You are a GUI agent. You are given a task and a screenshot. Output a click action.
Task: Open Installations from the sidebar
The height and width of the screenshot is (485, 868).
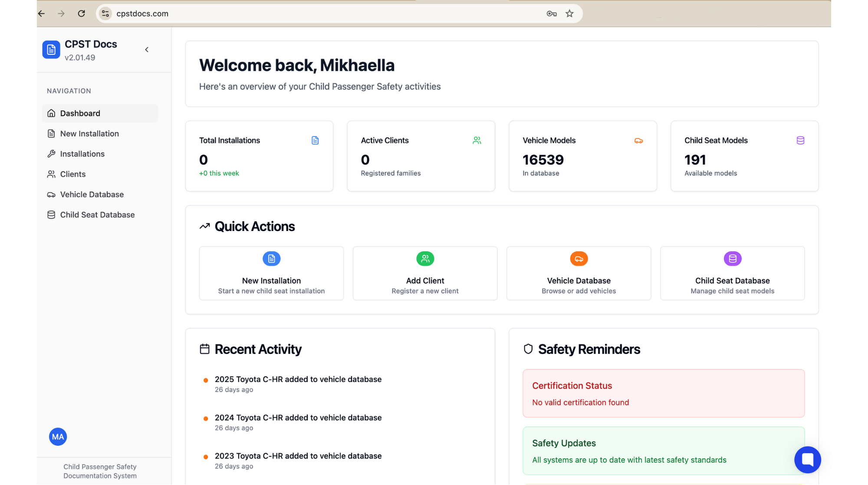[82, 154]
